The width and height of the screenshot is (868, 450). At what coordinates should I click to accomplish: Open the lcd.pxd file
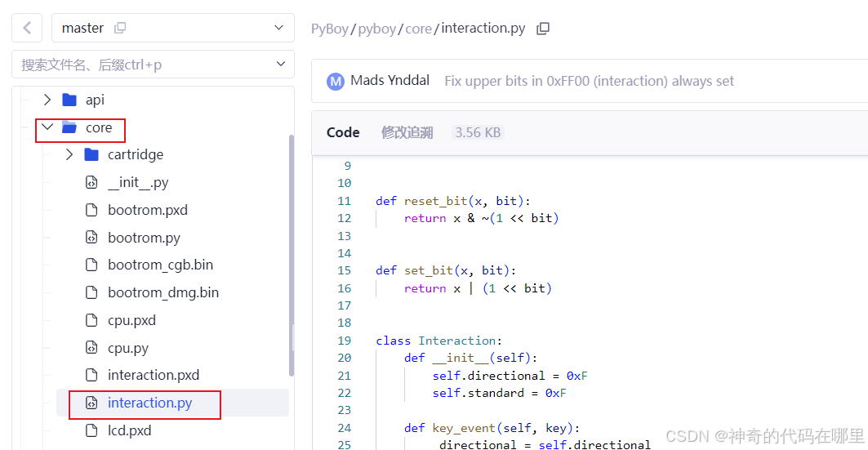129,430
